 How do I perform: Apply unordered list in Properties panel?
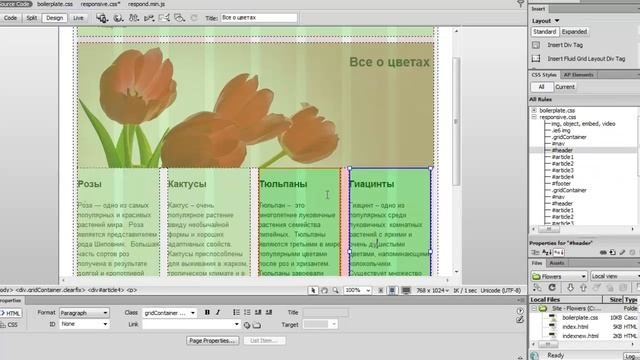point(236,312)
